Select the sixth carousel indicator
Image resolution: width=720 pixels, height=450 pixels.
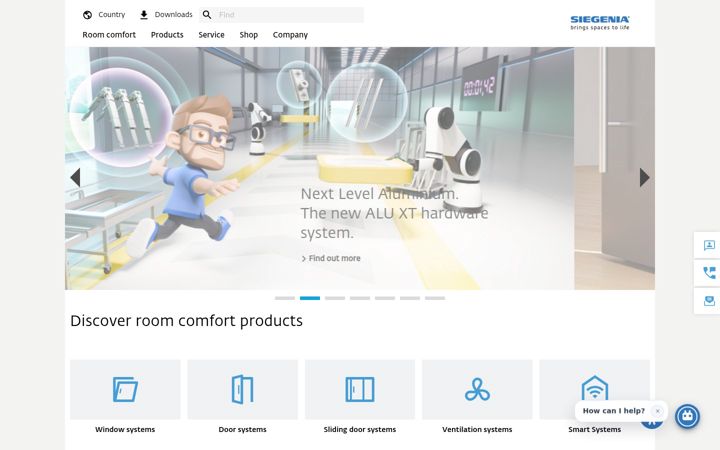410,298
